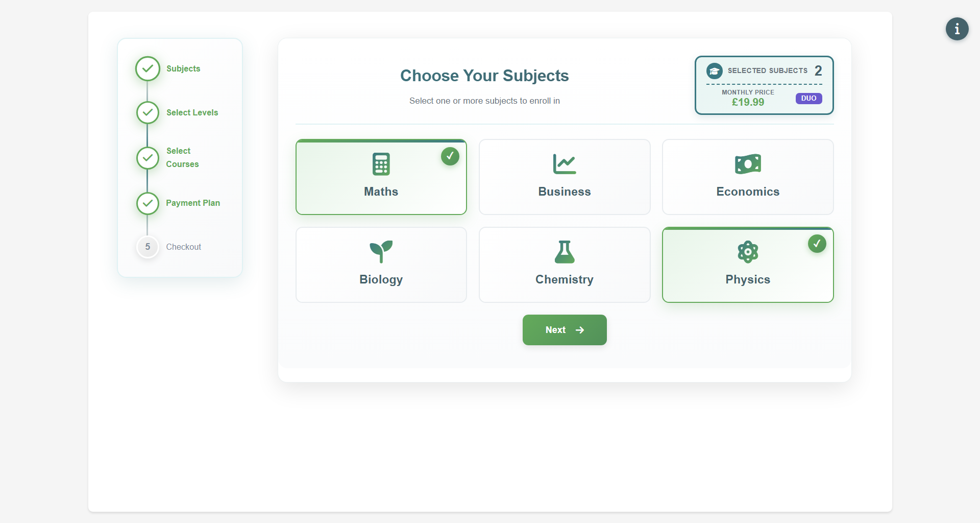
Task: Click the money icon on the Economics card
Action: pos(747,163)
